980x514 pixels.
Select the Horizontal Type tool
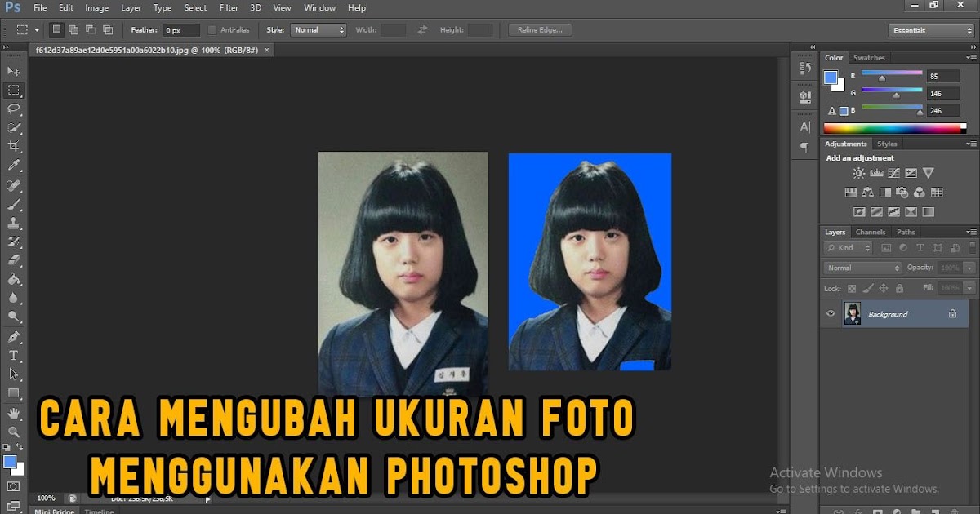click(14, 356)
